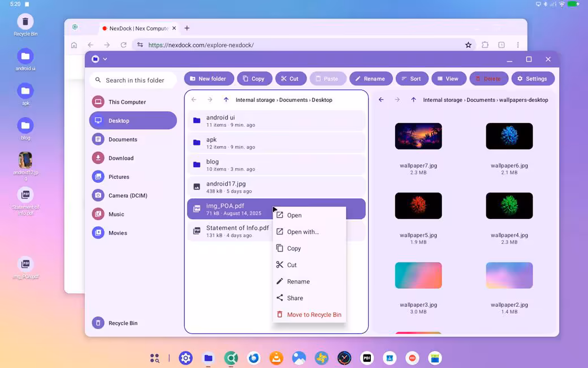This screenshot has width=588, height=368.
Task: Reload the browser page
Action: click(123, 45)
